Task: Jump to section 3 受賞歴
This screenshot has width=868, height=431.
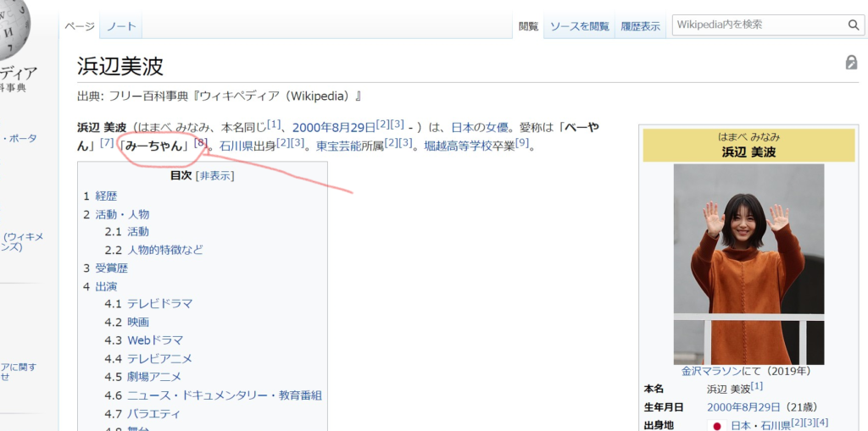Action: [x=106, y=268]
